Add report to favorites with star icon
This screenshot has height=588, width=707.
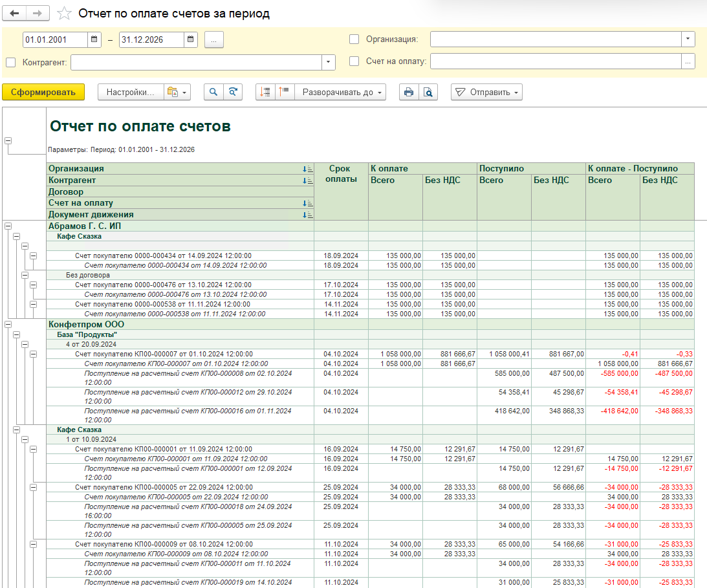coord(64,14)
